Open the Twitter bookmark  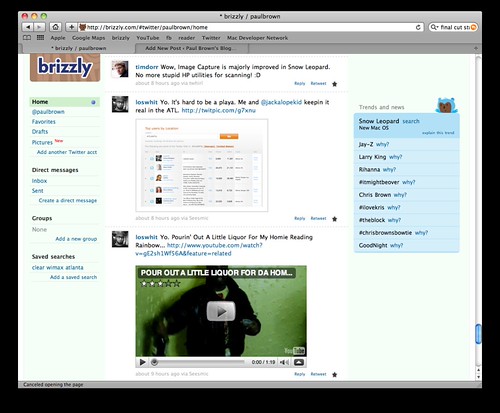pyautogui.click(x=211, y=38)
